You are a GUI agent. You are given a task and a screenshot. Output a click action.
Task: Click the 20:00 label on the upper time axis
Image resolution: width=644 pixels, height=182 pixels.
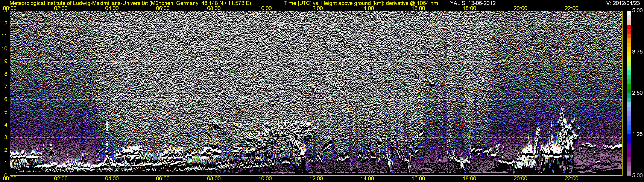pos(520,8)
